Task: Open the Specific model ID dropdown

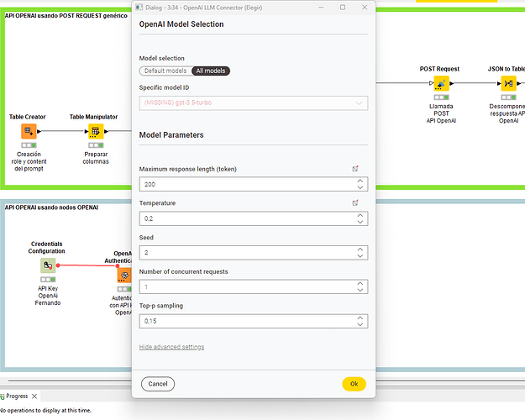Action: [x=254, y=102]
